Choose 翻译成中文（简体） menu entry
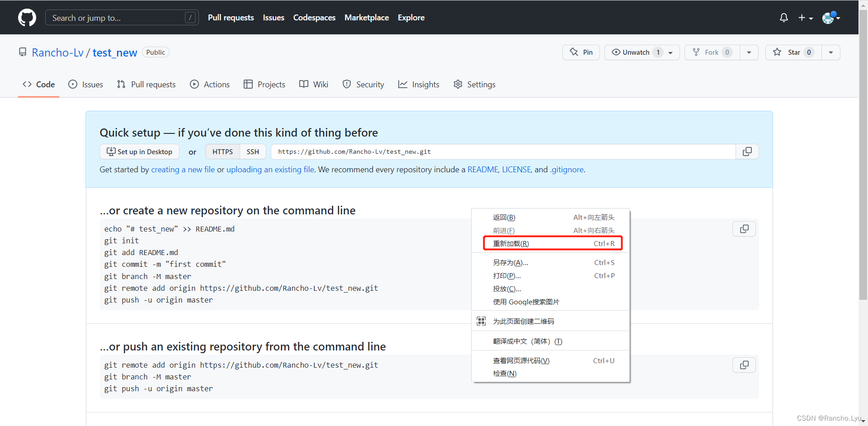The height and width of the screenshot is (426, 868). (x=551, y=341)
